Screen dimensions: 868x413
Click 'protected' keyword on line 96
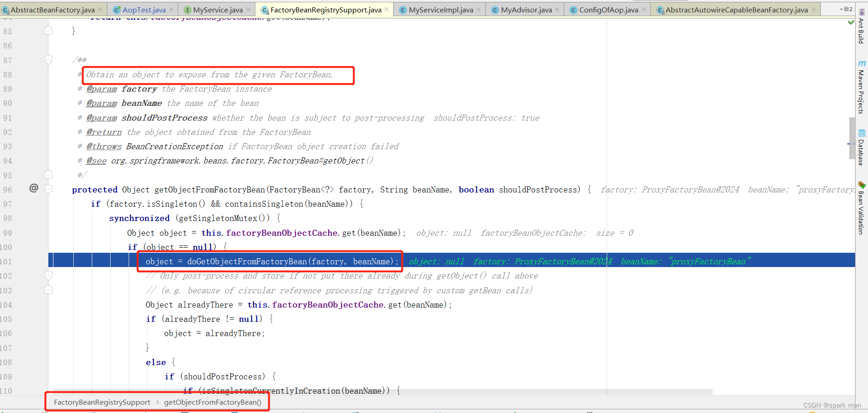coord(94,190)
